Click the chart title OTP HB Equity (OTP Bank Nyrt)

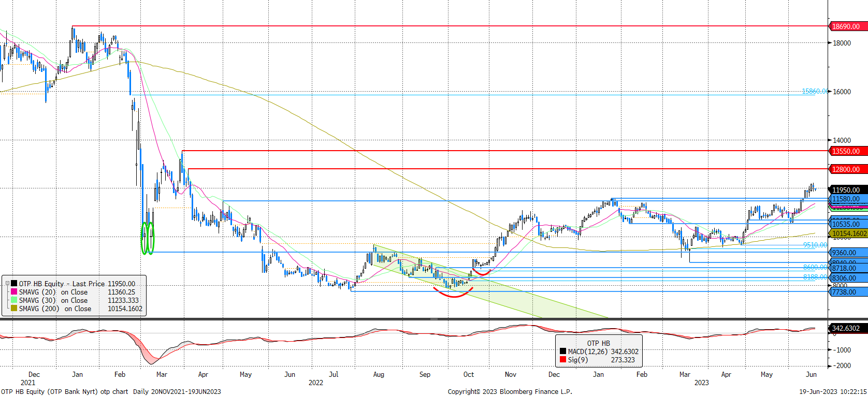(49, 391)
